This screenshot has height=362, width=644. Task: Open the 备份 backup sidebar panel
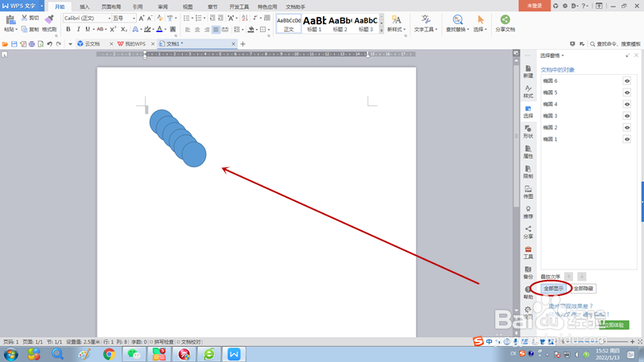528,273
